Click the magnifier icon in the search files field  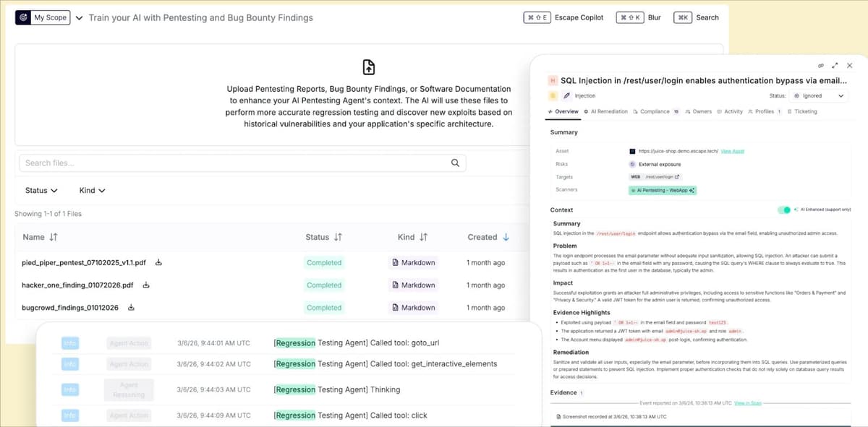[455, 163]
